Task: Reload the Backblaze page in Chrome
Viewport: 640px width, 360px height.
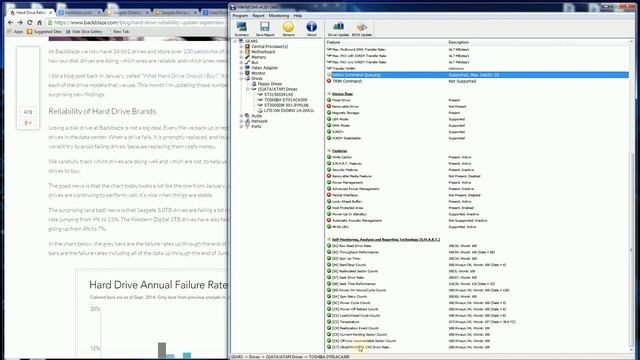Action: coord(29,22)
